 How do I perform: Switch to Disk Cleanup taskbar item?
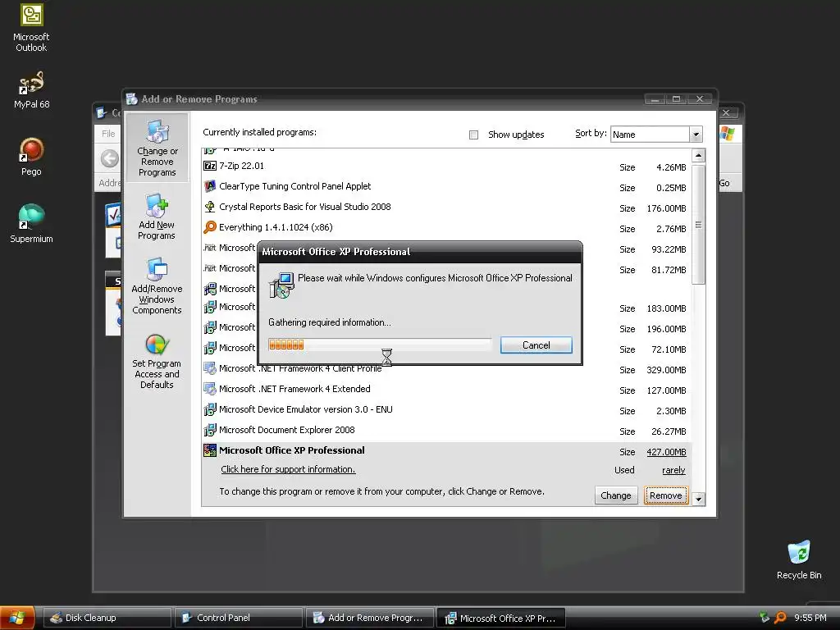107,618
